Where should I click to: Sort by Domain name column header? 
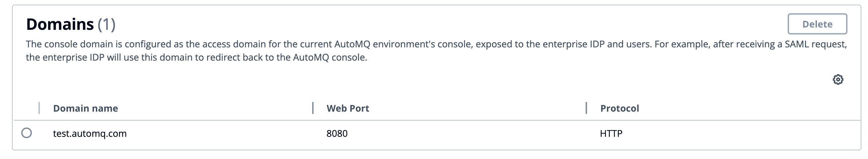(86, 108)
